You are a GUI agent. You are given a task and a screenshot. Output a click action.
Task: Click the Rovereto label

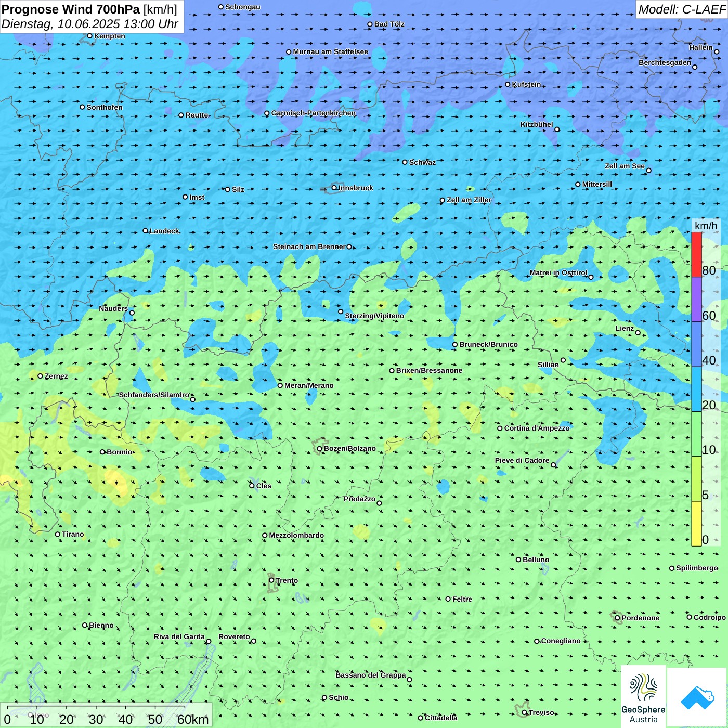click(x=234, y=636)
